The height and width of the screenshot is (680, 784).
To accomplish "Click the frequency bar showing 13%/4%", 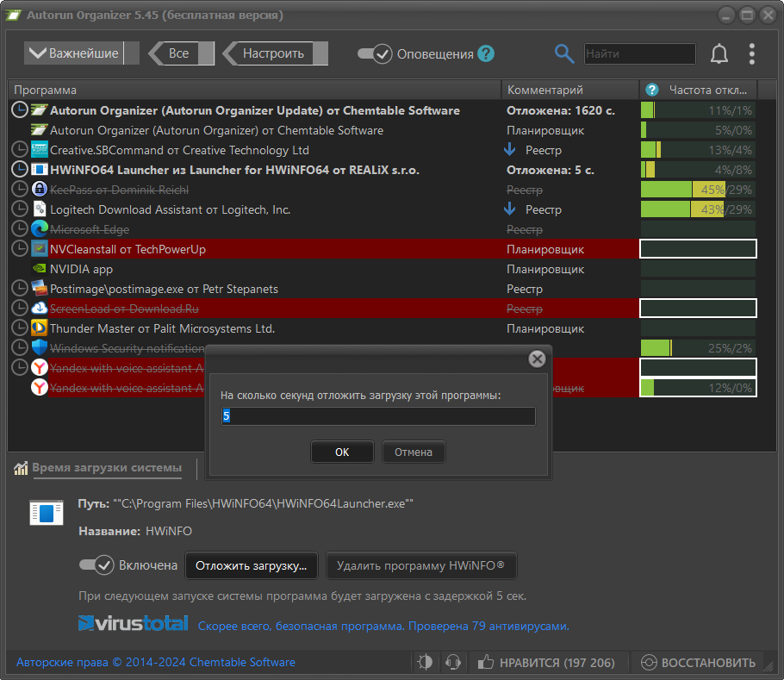I will (698, 149).
